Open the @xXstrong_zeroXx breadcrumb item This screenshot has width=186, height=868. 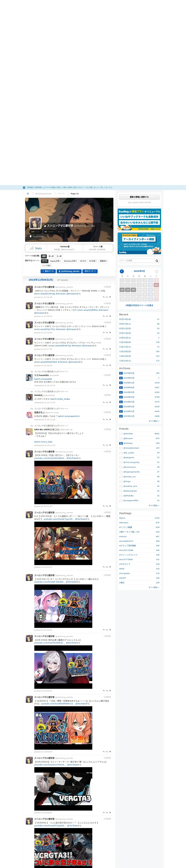click(x=44, y=194)
